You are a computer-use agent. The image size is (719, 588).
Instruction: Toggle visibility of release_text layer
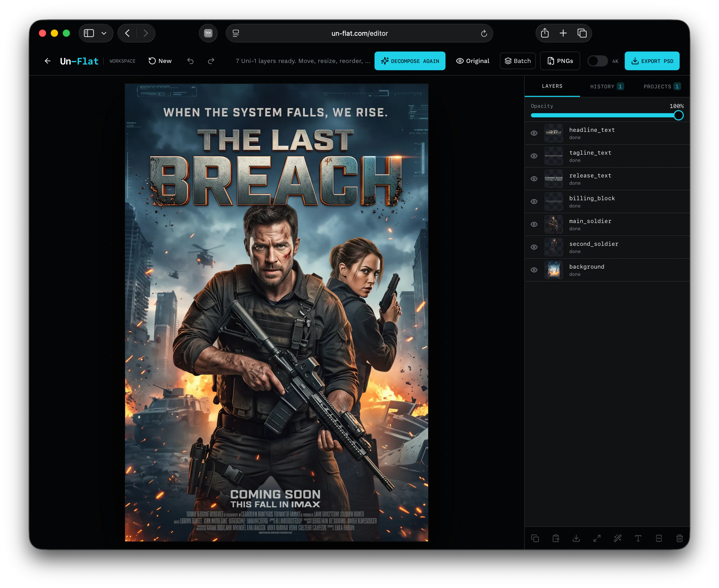click(534, 179)
